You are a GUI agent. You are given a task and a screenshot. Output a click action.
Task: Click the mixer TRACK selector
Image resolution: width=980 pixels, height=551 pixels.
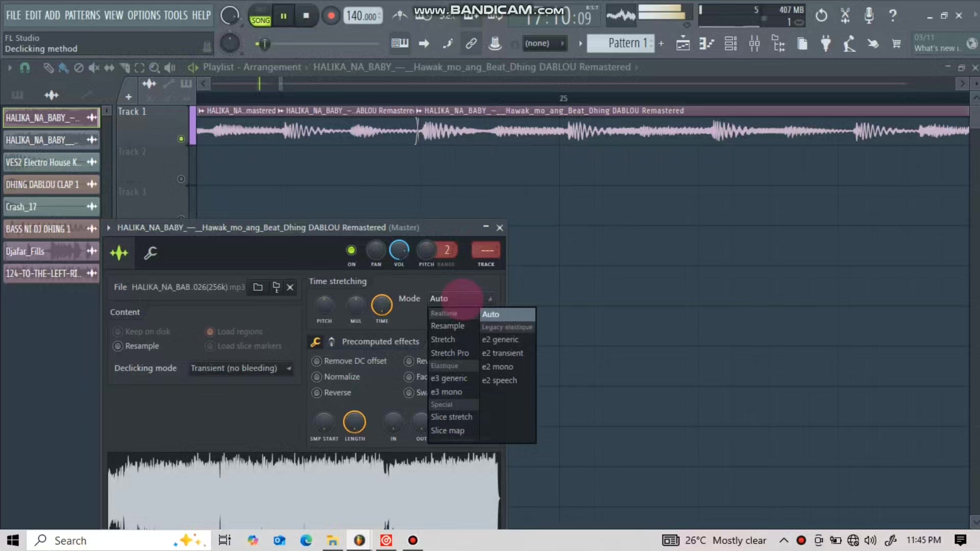click(486, 250)
